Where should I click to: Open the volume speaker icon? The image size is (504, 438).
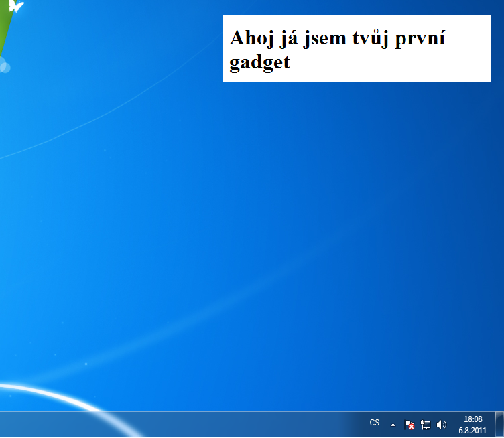(x=442, y=425)
